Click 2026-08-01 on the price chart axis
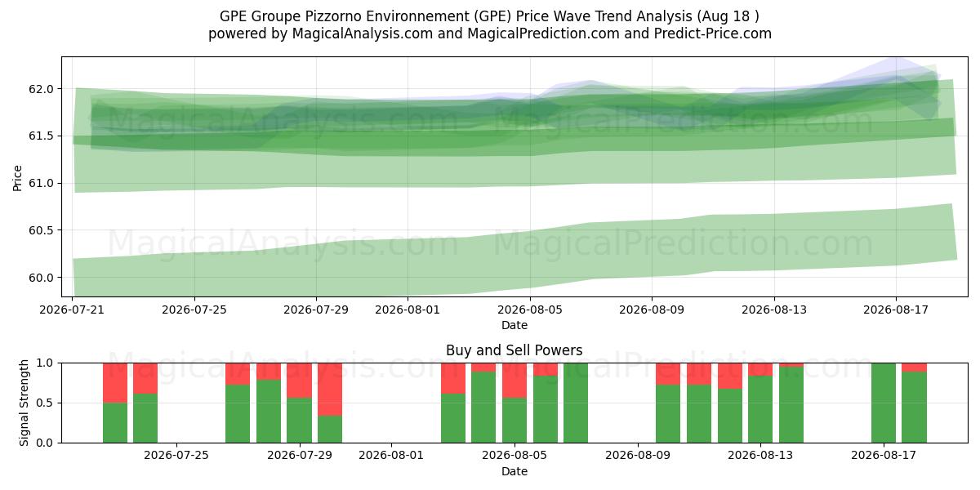 [x=408, y=310]
